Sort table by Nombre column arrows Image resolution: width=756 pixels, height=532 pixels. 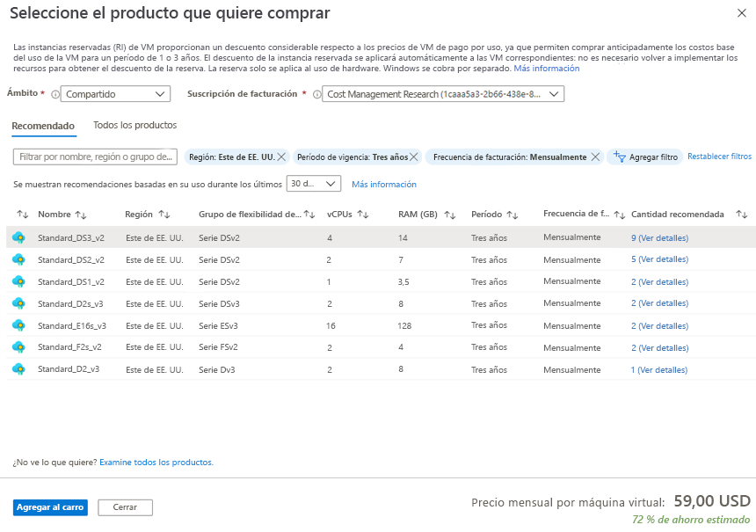[x=81, y=215]
